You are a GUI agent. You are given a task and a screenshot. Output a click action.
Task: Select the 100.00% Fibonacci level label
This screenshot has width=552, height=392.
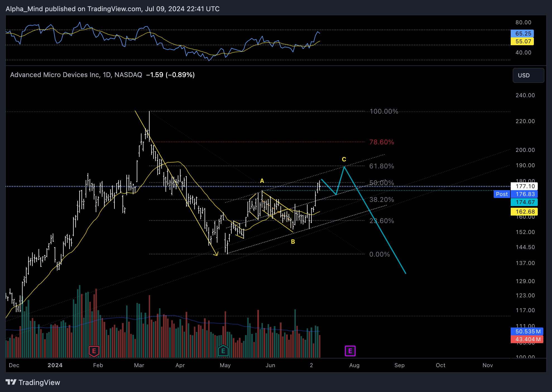point(384,111)
